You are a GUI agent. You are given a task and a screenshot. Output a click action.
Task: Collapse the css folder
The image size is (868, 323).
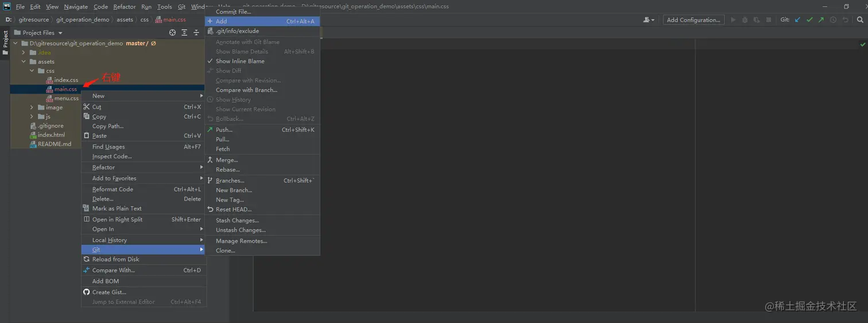tap(33, 71)
